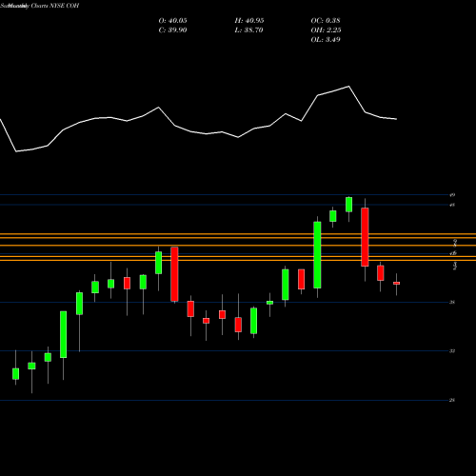Click the highest peak of the white indicator line
476x476 pixels.
click(349, 86)
